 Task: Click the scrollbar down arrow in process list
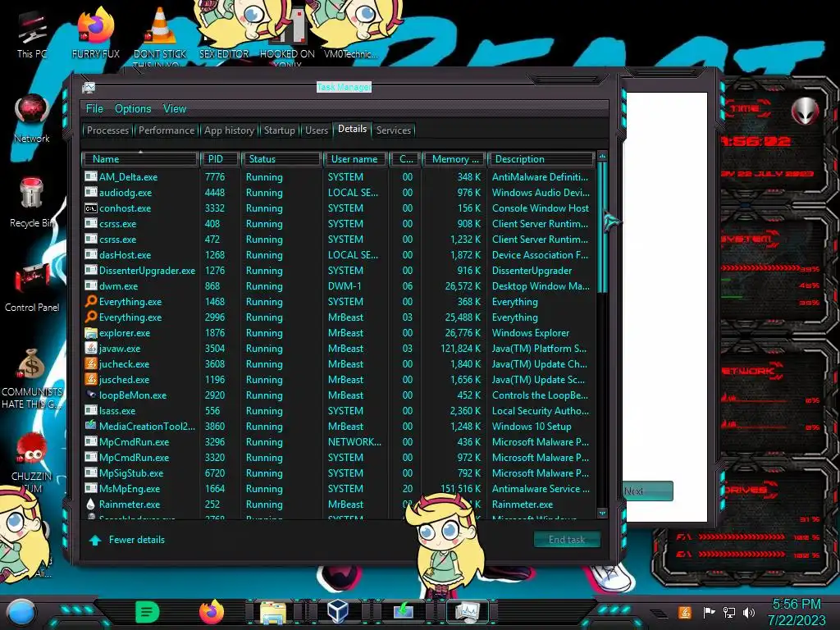602,513
